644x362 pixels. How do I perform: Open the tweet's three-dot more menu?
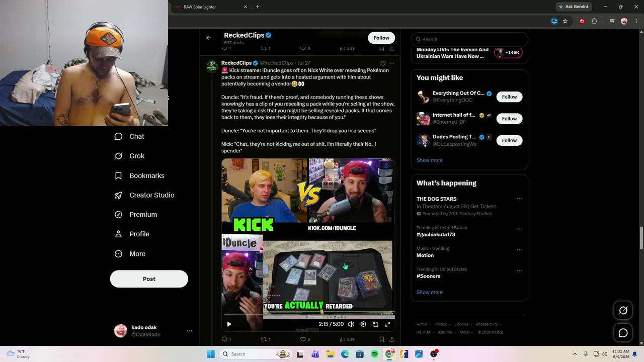tap(392, 63)
